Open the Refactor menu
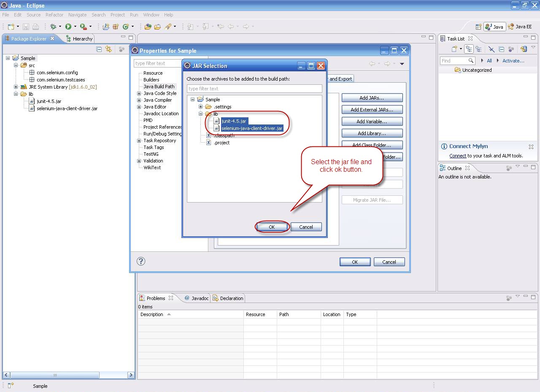Viewport: 540px width, 392px height. click(54, 14)
